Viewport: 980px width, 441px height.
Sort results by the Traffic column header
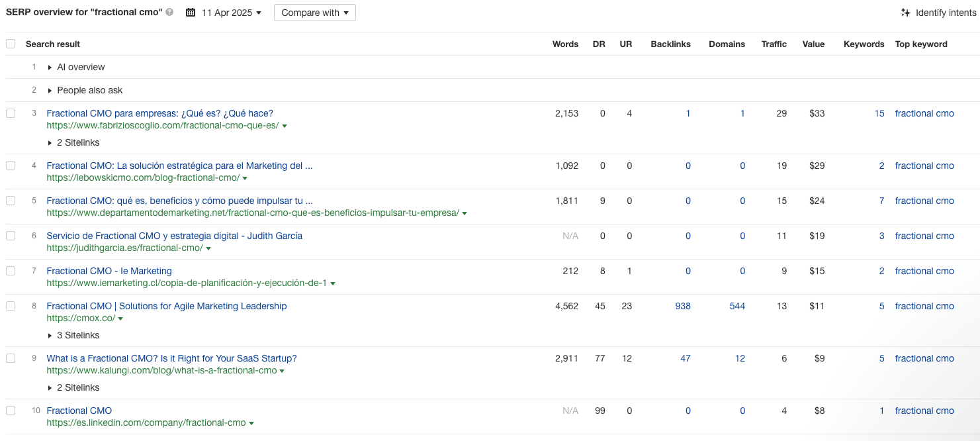(x=774, y=44)
